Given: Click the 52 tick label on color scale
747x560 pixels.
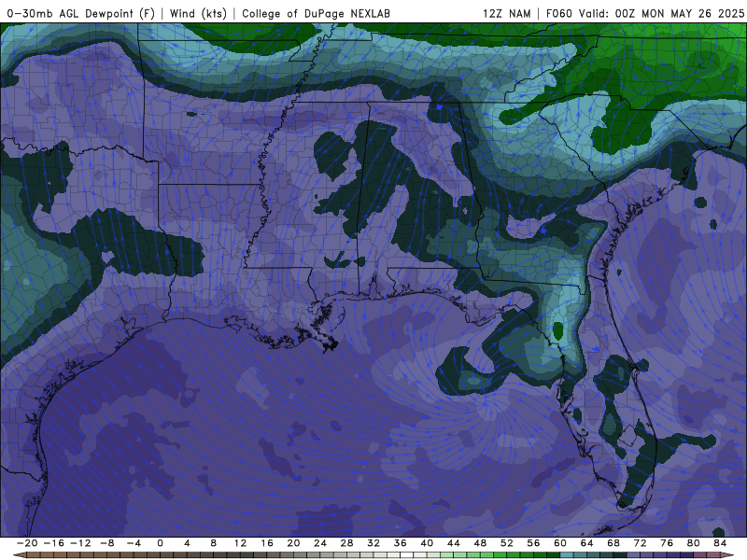Looking at the screenshot, I should click(507, 543).
